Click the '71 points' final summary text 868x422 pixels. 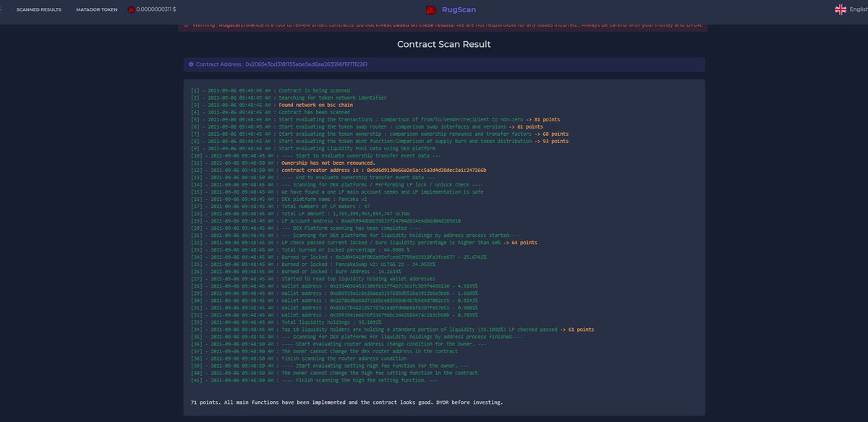(x=346, y=402)
